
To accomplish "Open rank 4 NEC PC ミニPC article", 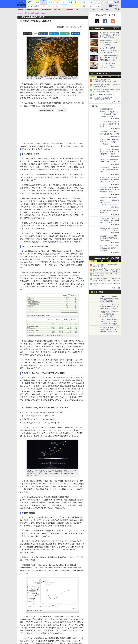I will [104, 94].
